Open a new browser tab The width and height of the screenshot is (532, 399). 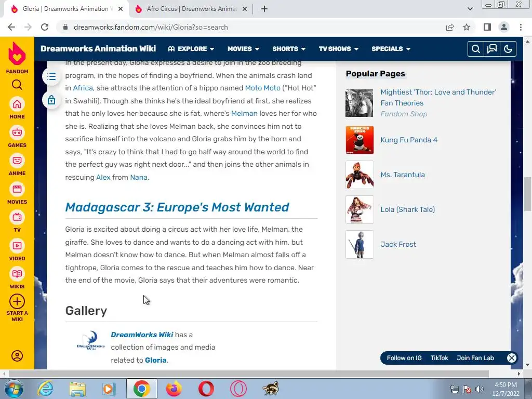[264, 9]
